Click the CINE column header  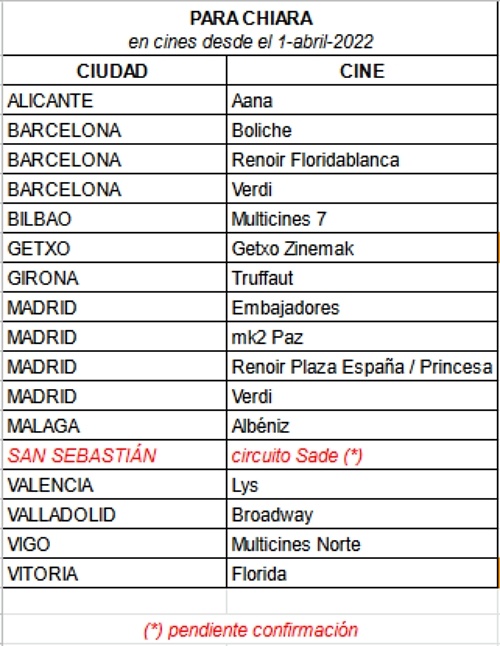tap(362, 71)
